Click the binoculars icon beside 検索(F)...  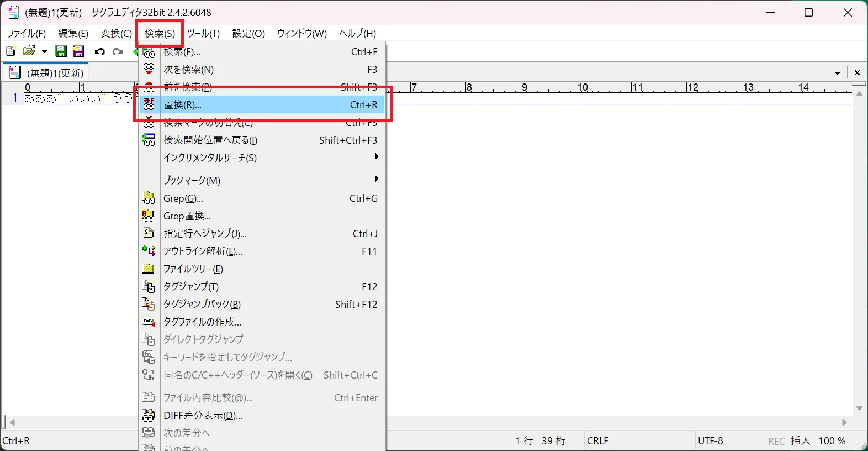coord(149,53)
